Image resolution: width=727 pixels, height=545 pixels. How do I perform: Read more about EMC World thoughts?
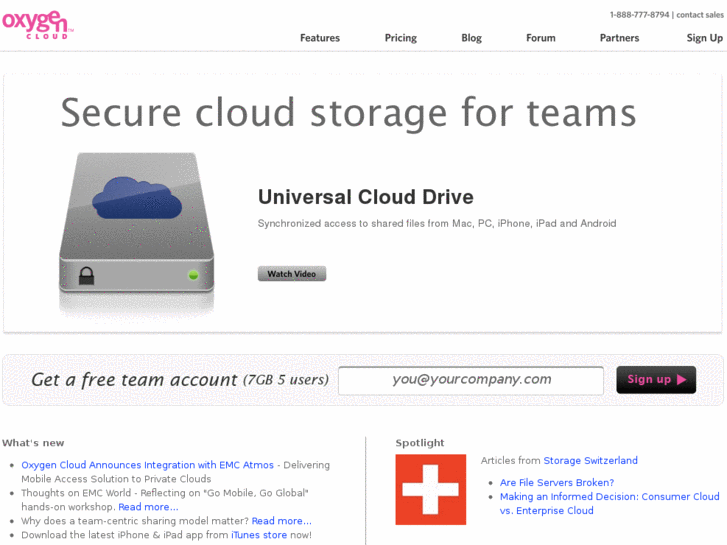click(148, 507)
